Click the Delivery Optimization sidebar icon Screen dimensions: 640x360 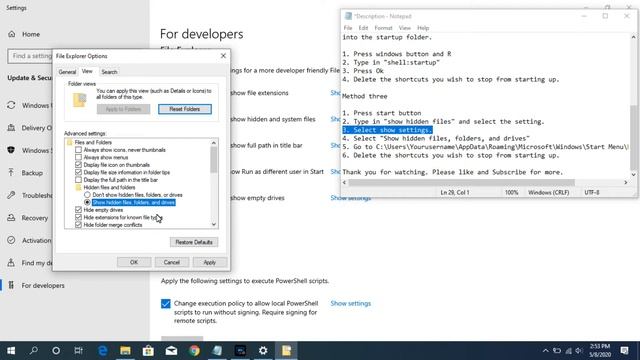tap(11, 128)
